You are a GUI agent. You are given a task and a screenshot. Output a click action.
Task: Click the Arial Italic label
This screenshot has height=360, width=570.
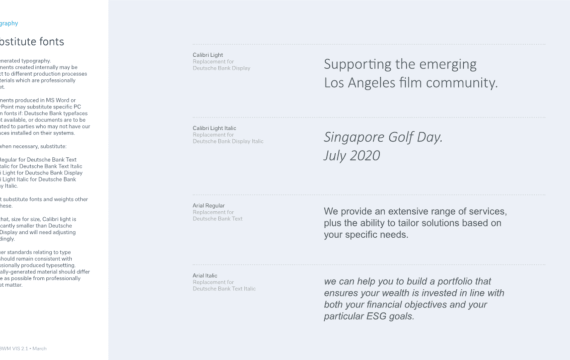pos(205,276)
